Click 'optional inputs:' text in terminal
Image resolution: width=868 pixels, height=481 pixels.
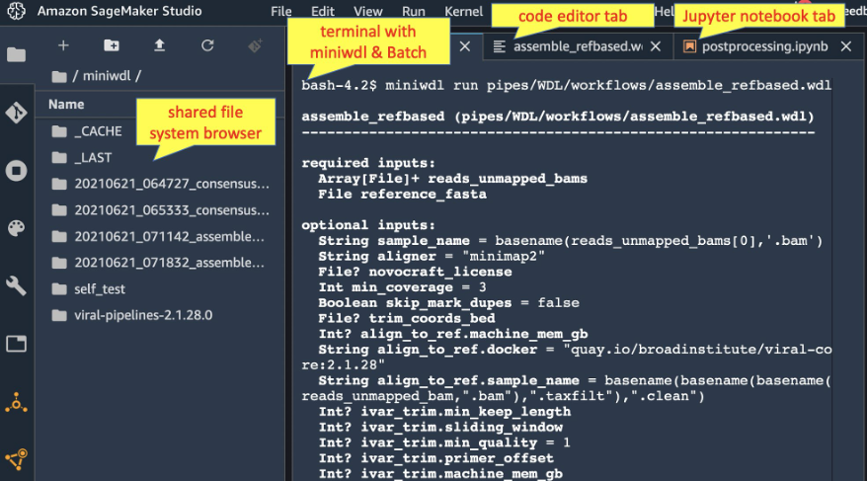pos(368,225)
